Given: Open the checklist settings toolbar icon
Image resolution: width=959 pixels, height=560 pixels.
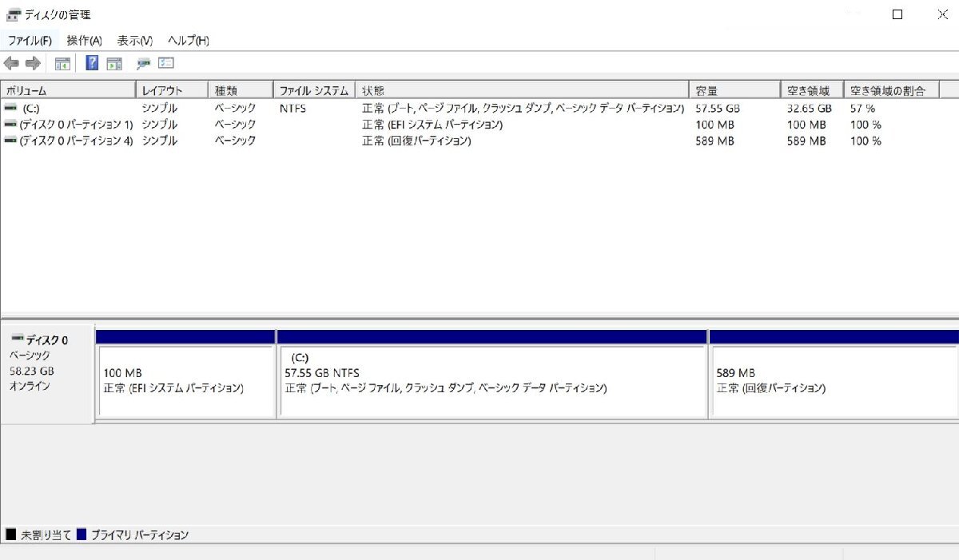Looking at the screenshot, I should pos(166,64).
